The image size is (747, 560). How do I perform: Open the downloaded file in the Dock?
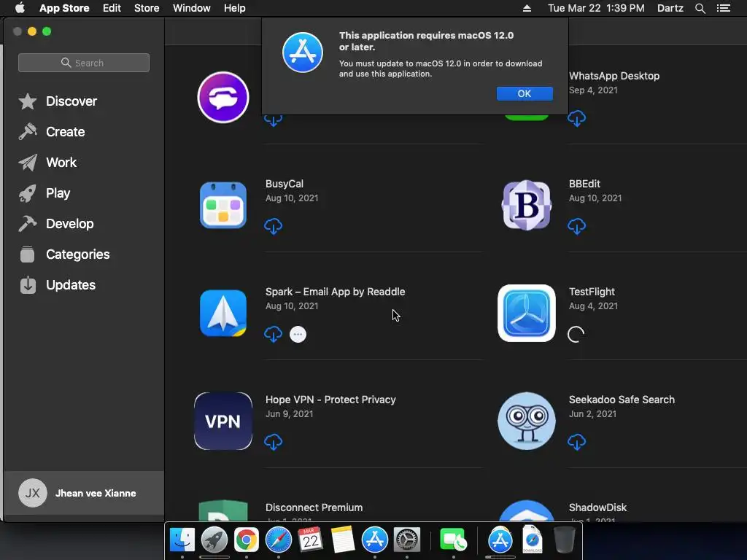pos(533,540)
